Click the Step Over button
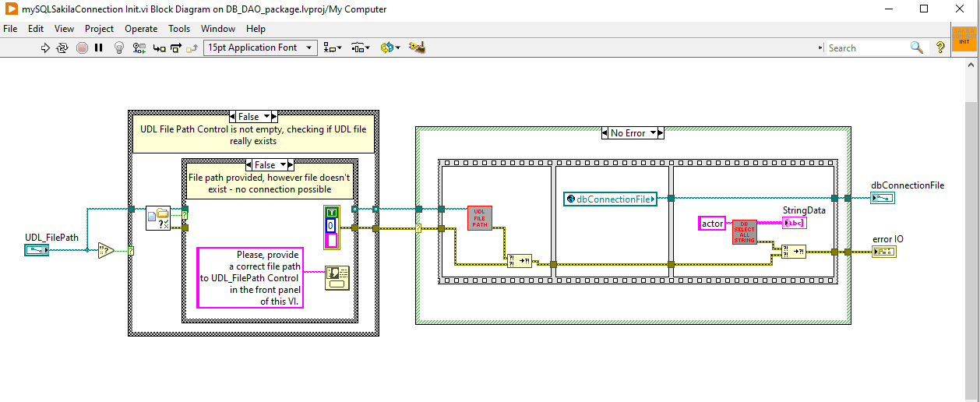The width and height of the screenshot is (980, 402). 175,48
